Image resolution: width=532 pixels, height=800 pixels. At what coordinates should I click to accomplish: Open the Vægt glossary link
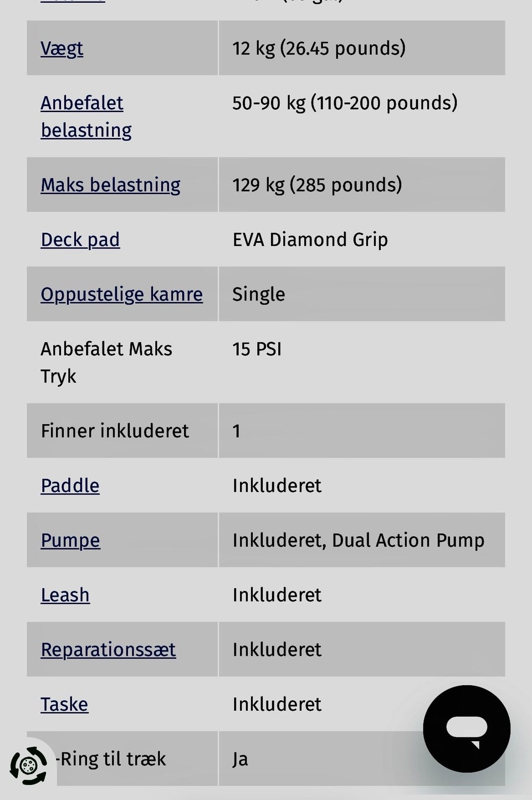62,48
